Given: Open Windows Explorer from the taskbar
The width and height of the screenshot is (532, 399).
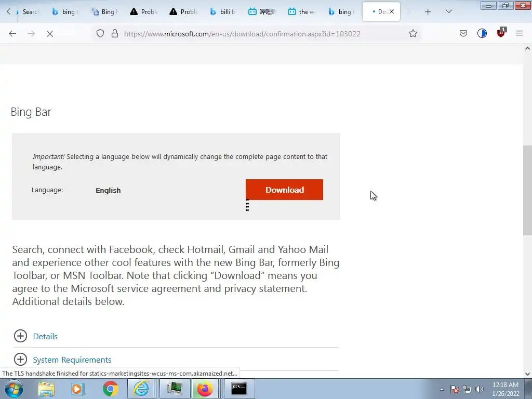Looking at the screenshot, I should 46,389.
